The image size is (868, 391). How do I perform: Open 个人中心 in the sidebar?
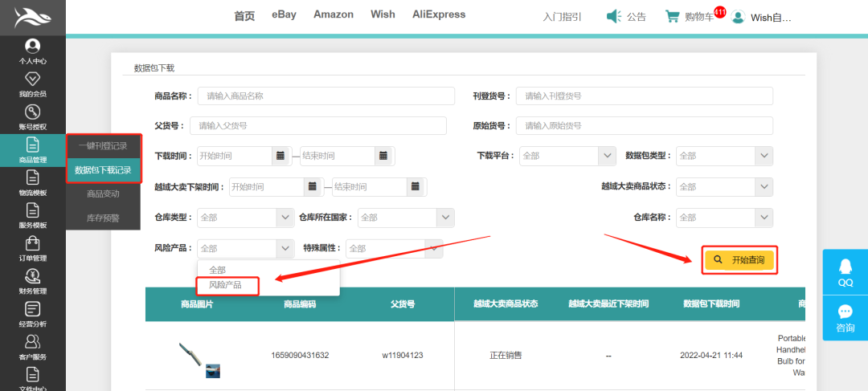pyautogui.click(x=33, y=51)
